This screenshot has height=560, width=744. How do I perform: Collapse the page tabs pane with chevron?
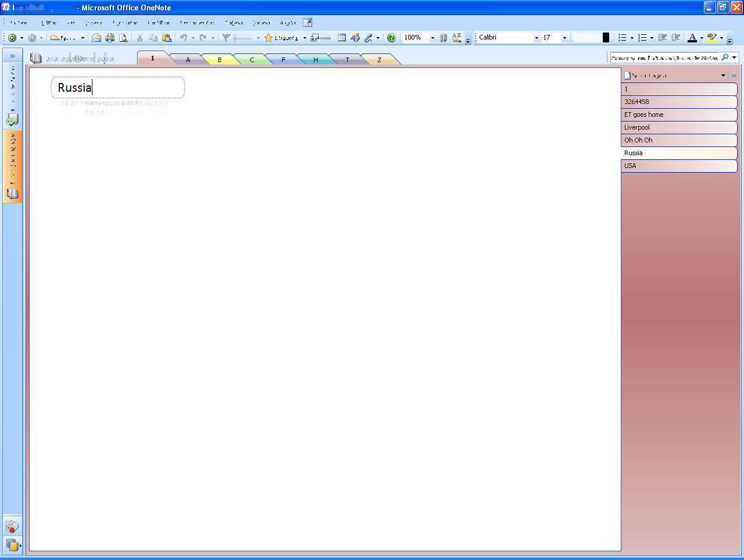(x=734, y=76)
